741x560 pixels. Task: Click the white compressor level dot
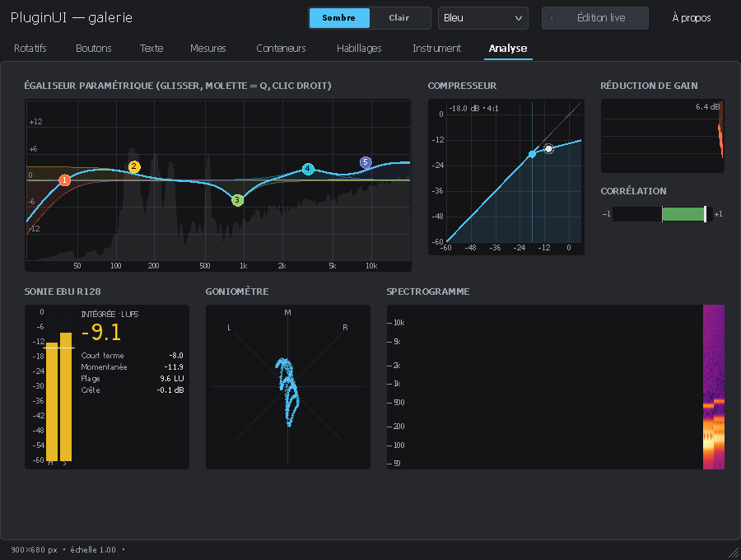[548, 149]
